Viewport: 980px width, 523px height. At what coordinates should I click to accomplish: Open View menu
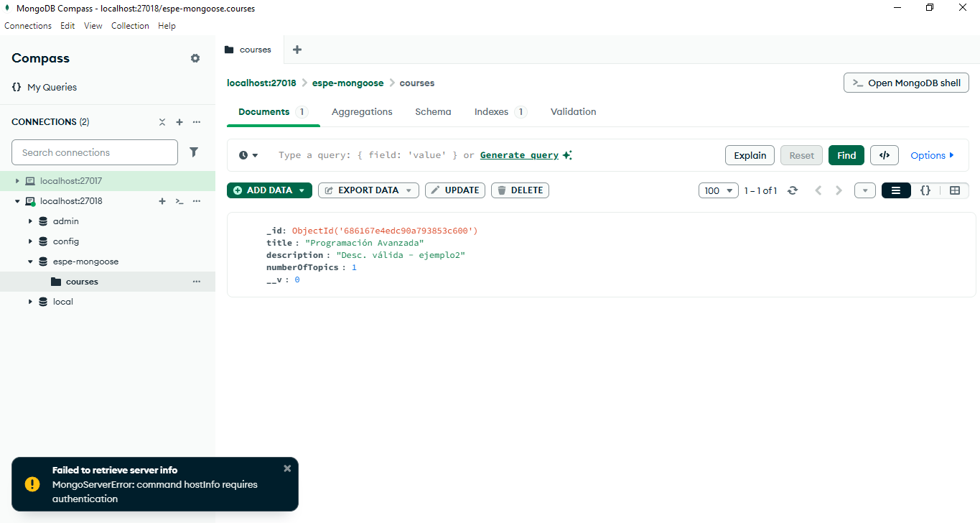click(x=93, y=26)
